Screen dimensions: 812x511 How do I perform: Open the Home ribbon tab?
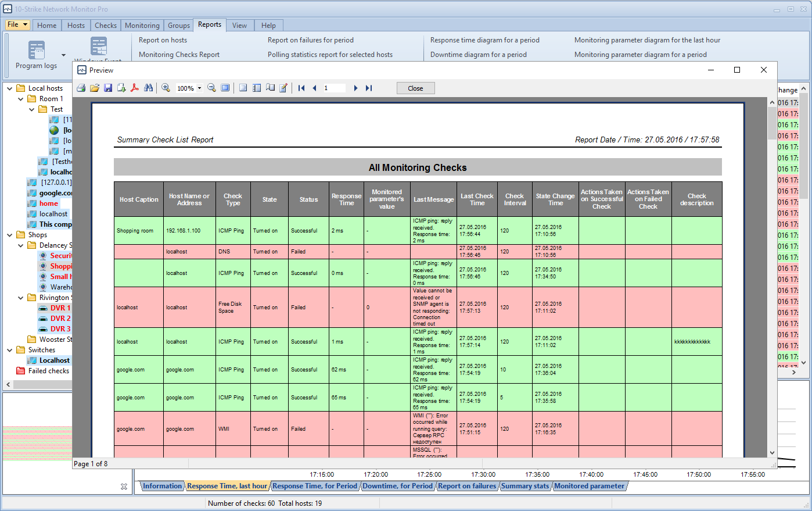[x=47, y=25]
